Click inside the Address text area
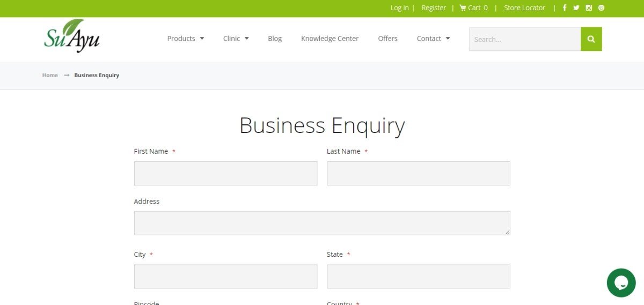 pyautogui.click(x=322, y=223)
